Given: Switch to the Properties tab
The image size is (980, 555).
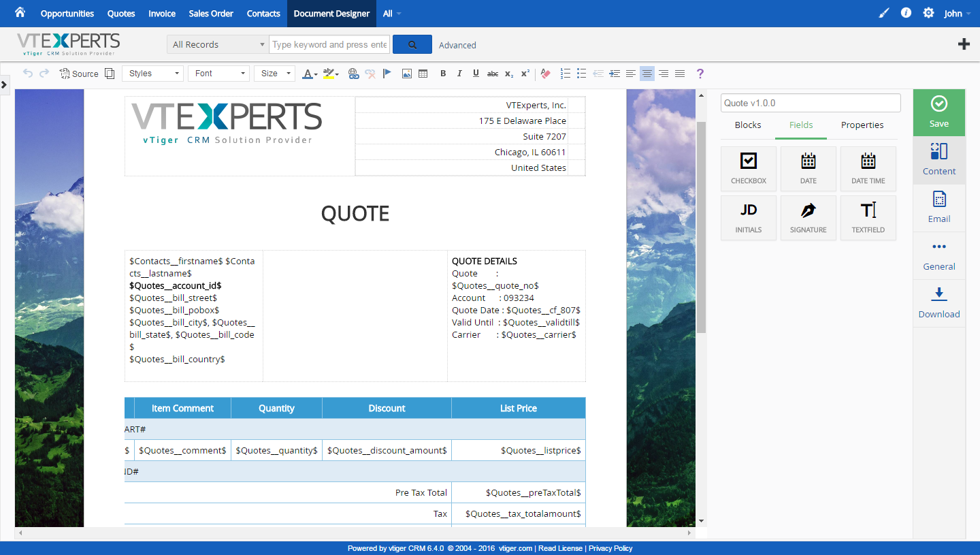Looking at the screenshot, I should click(862, 125).
